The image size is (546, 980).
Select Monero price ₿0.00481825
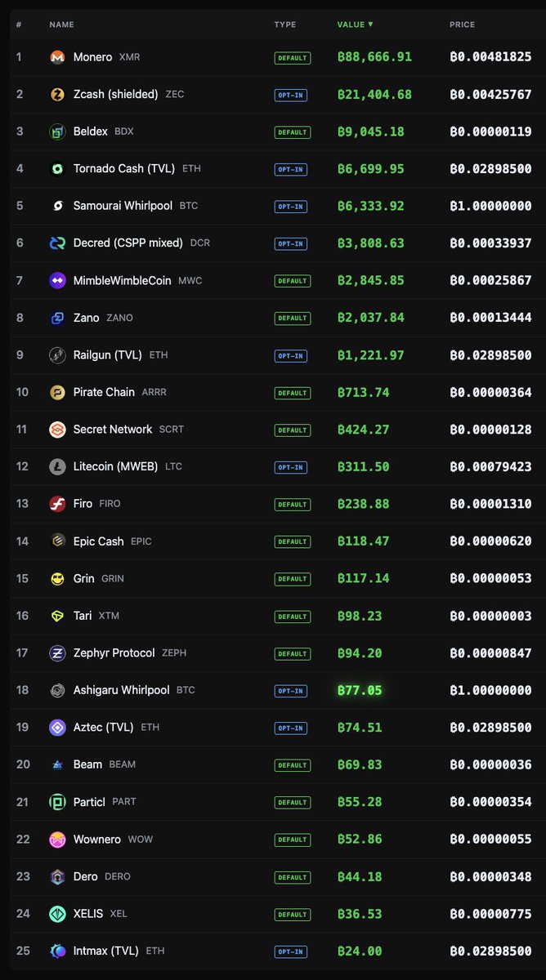pos(490,57)
